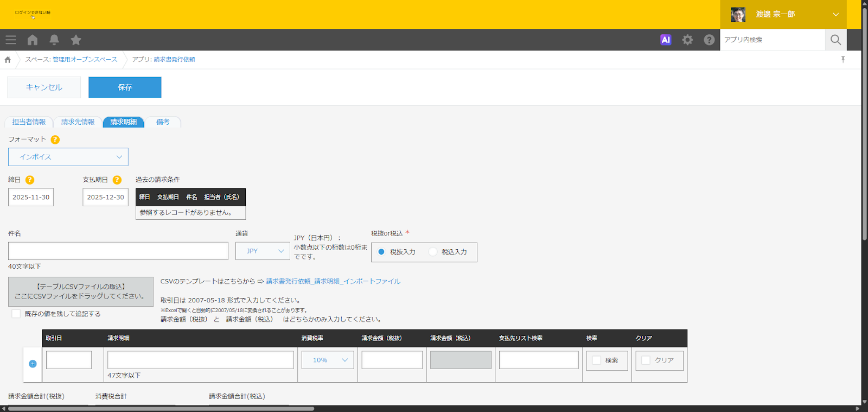The height and width of the screenshot is (412, 868).
Task: Go to the portal home icon
Action: (33, 40)
